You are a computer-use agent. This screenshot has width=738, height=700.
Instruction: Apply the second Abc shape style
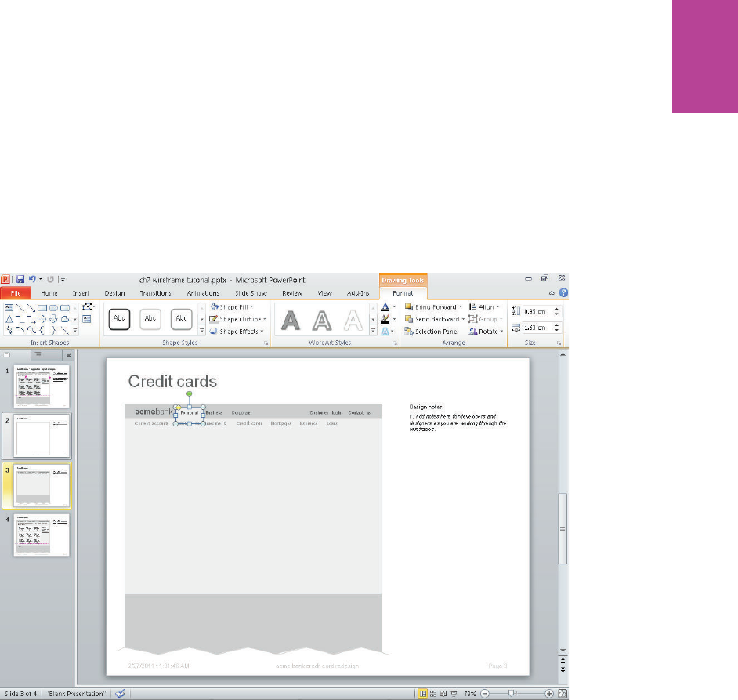click(x=150, y=319)
